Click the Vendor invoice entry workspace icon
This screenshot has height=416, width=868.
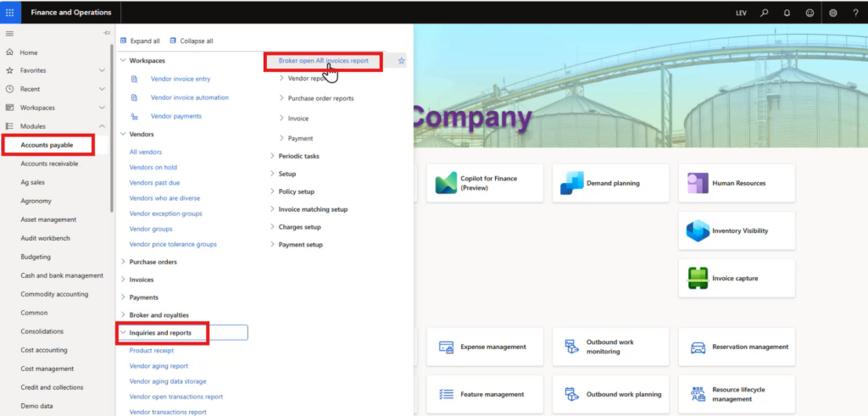coord(134,79)
